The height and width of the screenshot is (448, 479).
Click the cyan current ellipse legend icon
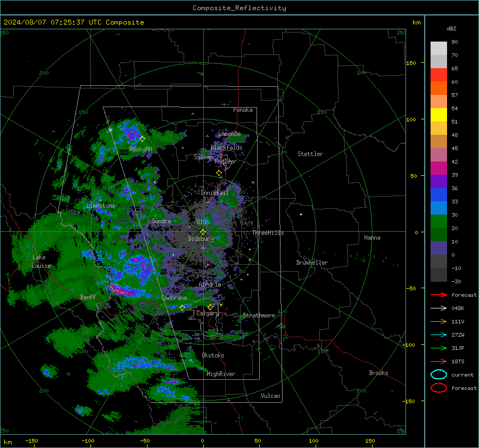pyautogui.click(x=439, y=374)
